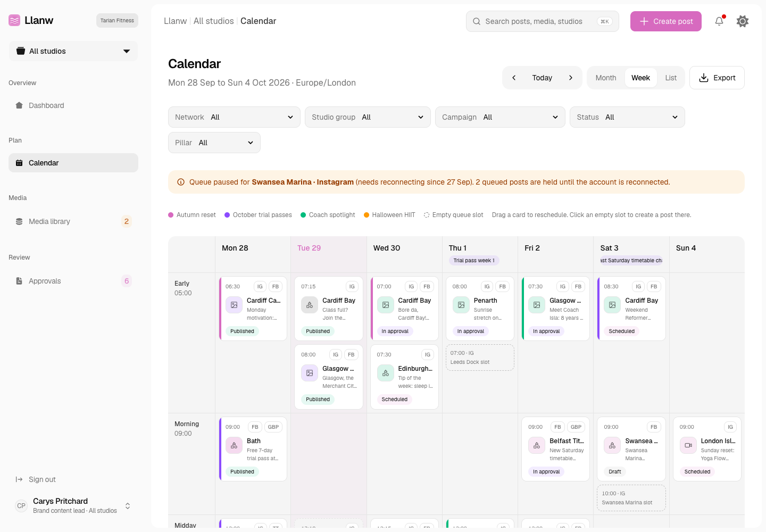Click the empty 10:00 Swansea Marina slot
Screen dimensions: 766x532
click(x=631, y=498)
